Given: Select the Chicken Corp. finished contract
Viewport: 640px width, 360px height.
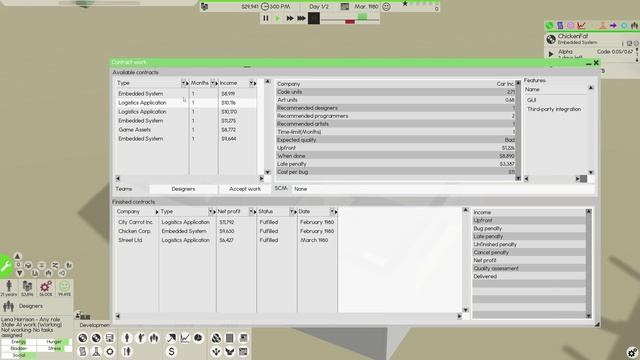Looking at the screenshot, I should pyautogui.click(x=227, y=231).
